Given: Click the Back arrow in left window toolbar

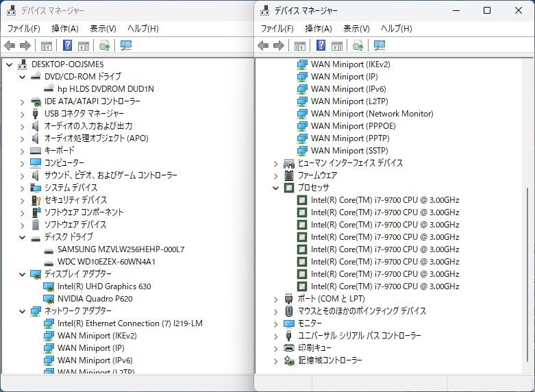Looking at the screenshot, I should 10,46.
